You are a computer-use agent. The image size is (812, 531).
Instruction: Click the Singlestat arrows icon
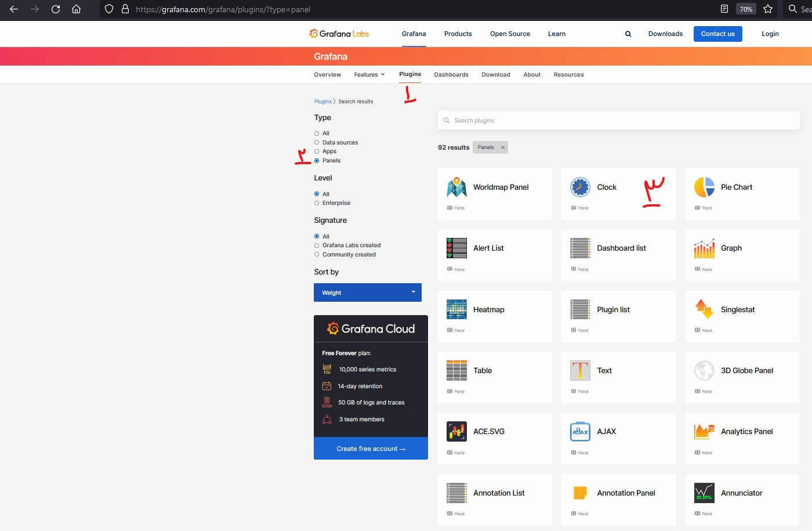(x=704, y=309)
